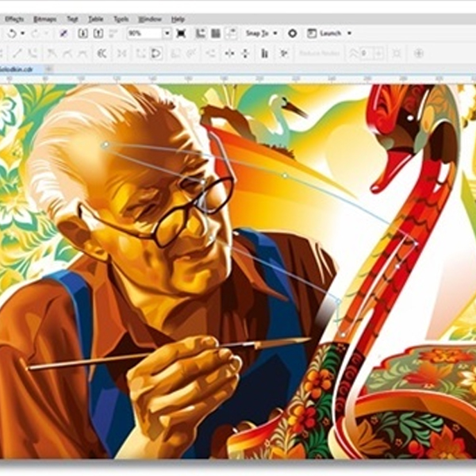Open the zoom level dropdown arrow
The height and width of the screenshot is (476, 476).
click(x=167, y=33)
